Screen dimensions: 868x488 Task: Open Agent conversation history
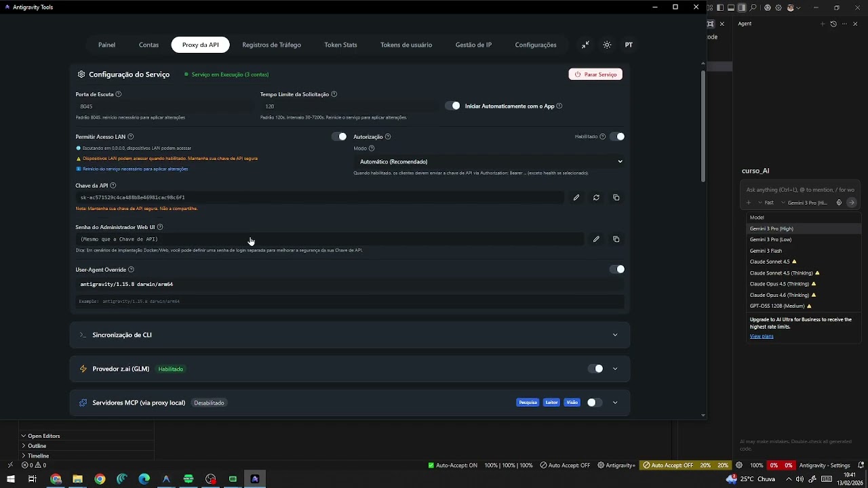(833, 24)
